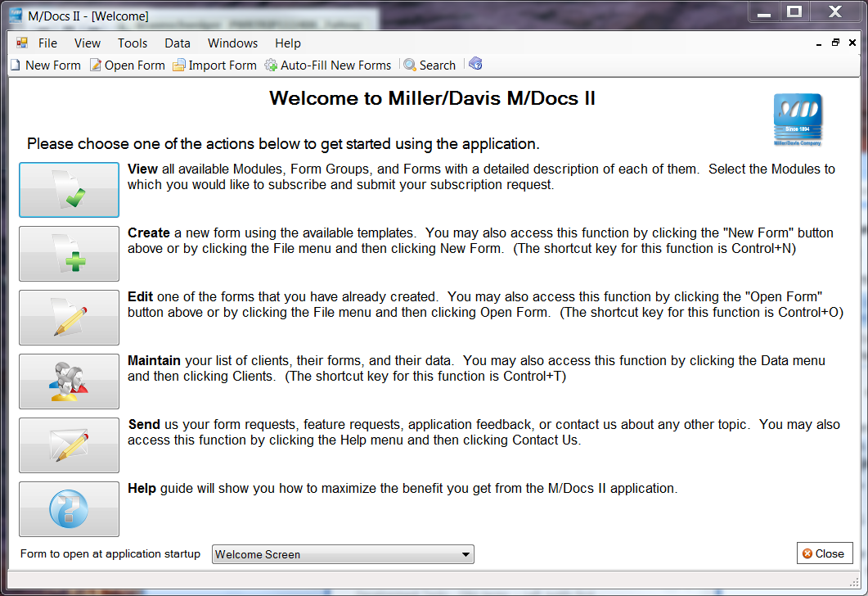This screenshot has width=868, height=596.
Task: Click the Create new form plus icon button
Action: 70,254
